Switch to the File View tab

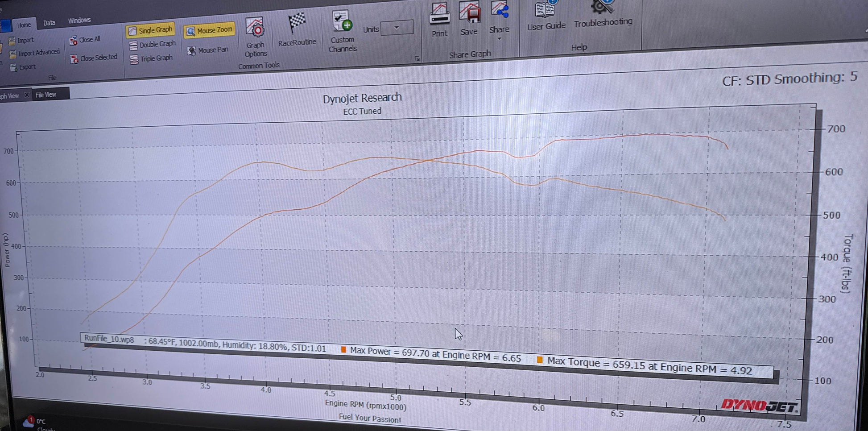(x=46, y=95)
